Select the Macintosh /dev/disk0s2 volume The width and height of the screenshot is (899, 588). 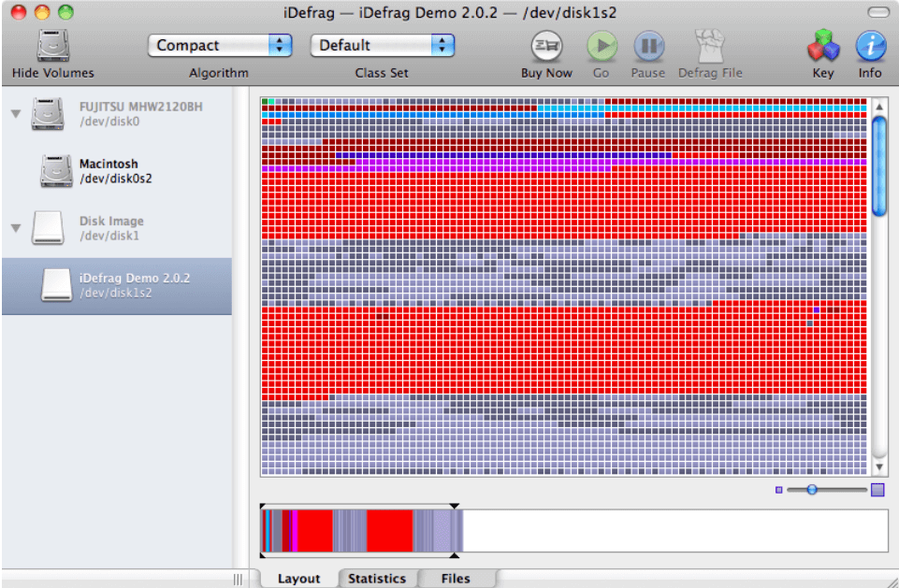pyautogui.click(x=117, y=171)
